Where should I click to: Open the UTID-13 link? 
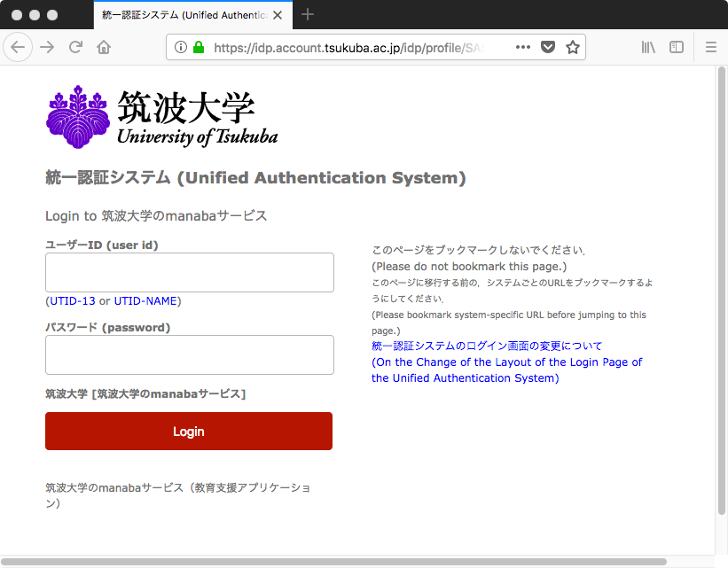click(x=73, y=301)
